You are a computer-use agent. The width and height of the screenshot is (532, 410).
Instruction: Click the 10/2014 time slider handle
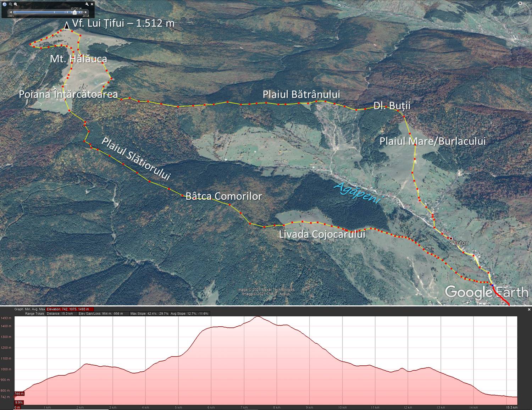[x=74, y=12]
